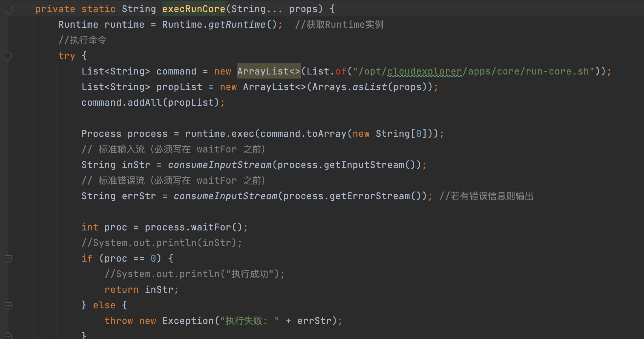Click the propList variable declaration
Viewport: 644px width, 339px height.
tap(179, 87)
